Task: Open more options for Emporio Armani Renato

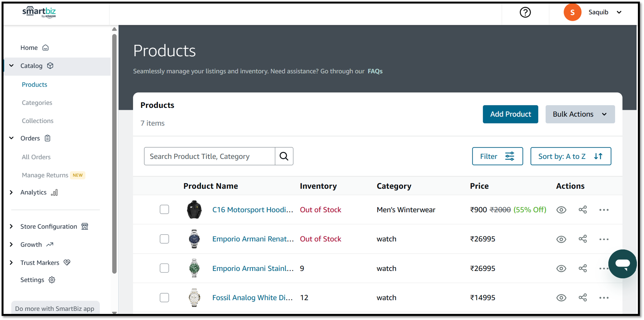Action: [604, 239]
